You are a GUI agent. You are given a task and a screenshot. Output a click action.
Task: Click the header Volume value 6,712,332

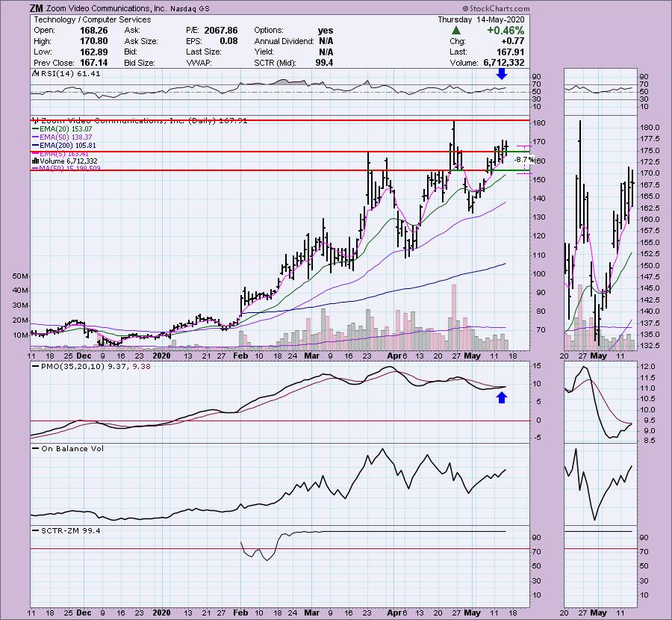tap(503, 63)
